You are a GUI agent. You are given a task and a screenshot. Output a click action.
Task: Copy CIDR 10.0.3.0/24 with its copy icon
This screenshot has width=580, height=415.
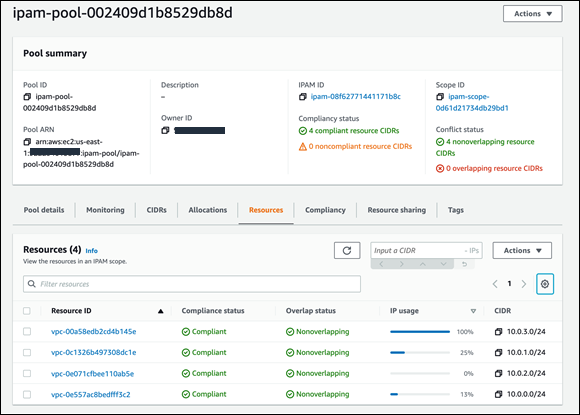[498, 332]
